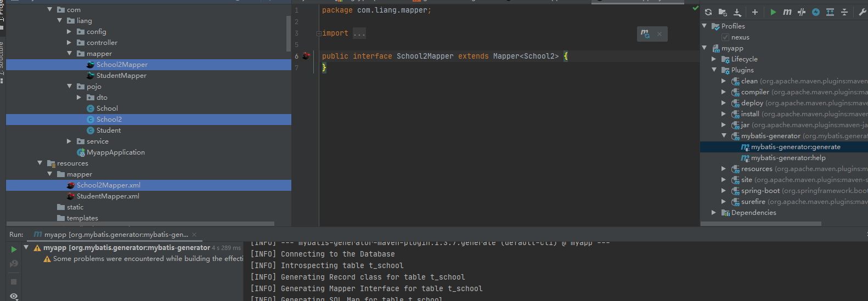The height and width of the screenshot is (301, 868).
Task: Collapse the mybatis-generator plugin node
Action: [x=724, y=135]
